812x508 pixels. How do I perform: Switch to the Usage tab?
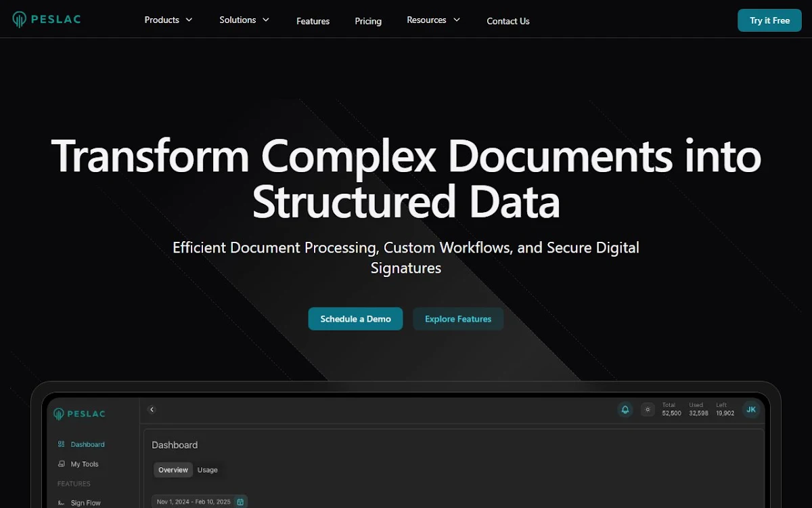(208, 469)
